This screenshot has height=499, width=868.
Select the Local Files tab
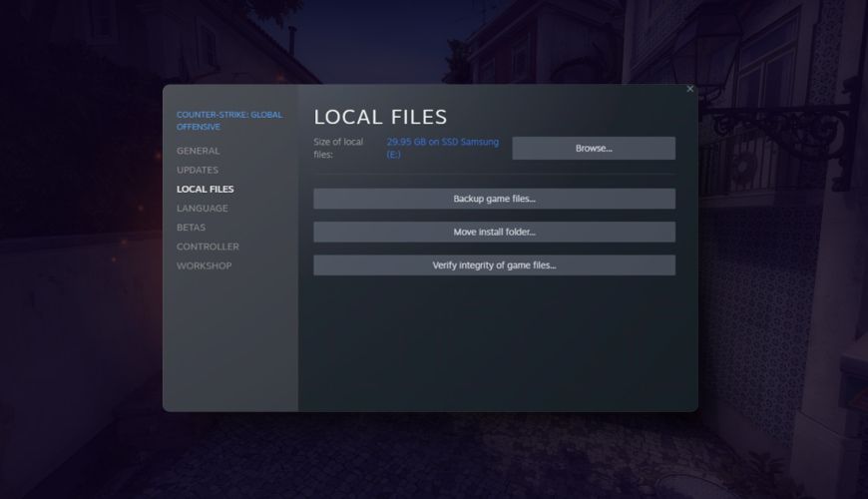[205, 189]
